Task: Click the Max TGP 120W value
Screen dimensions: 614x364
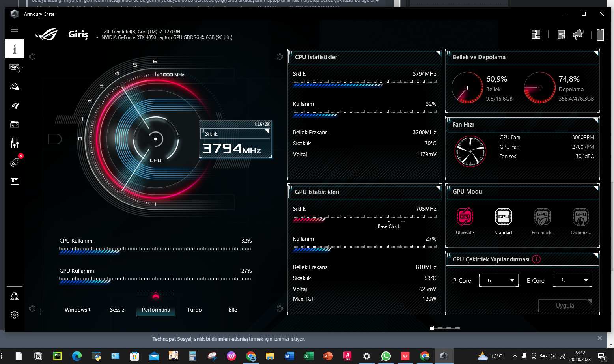Action: 429,299
